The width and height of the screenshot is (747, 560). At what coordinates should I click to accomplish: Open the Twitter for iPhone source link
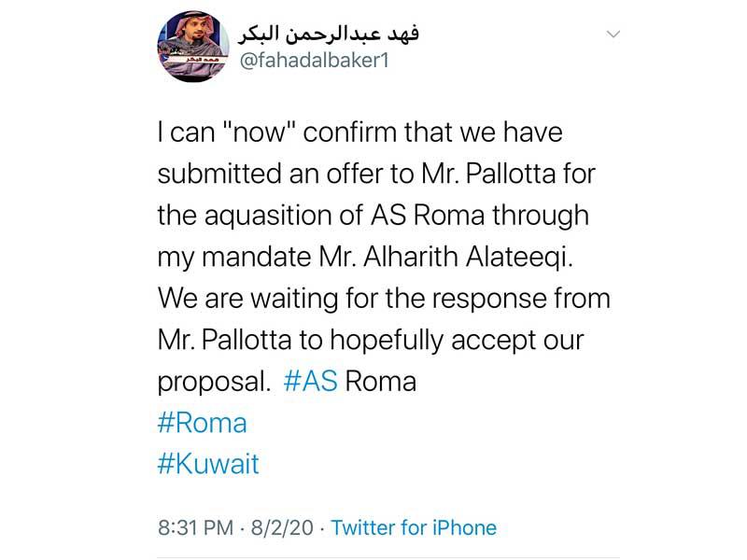pos(414,527)
